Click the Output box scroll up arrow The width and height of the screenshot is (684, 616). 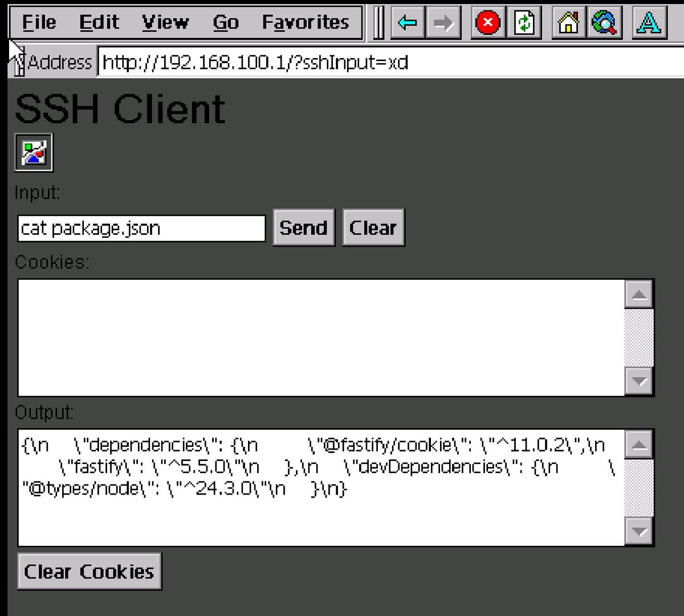click(639, 445)
